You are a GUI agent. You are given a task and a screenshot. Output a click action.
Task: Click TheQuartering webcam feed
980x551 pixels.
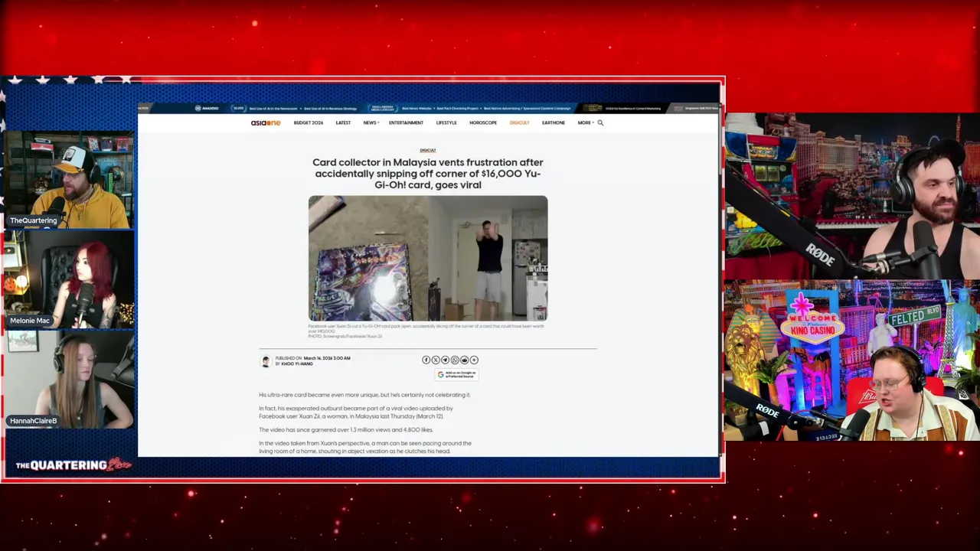pyautogui.click(x=70, y=180)
